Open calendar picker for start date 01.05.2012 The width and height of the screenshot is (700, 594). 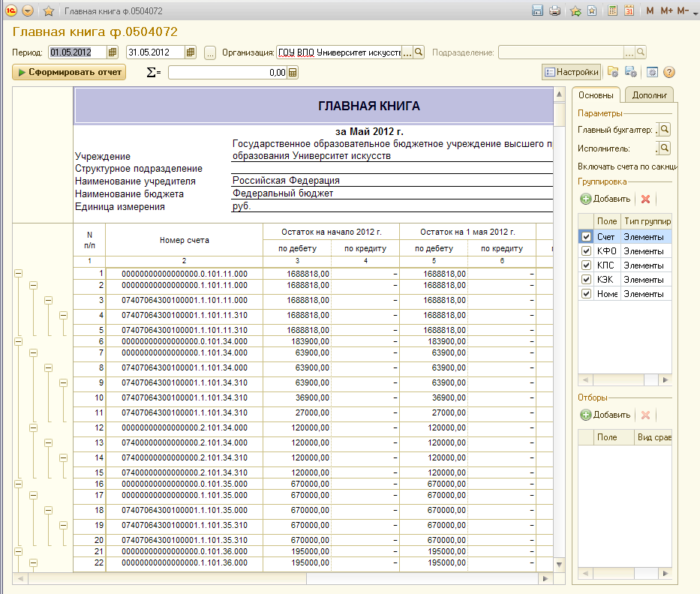coord(113,52)
